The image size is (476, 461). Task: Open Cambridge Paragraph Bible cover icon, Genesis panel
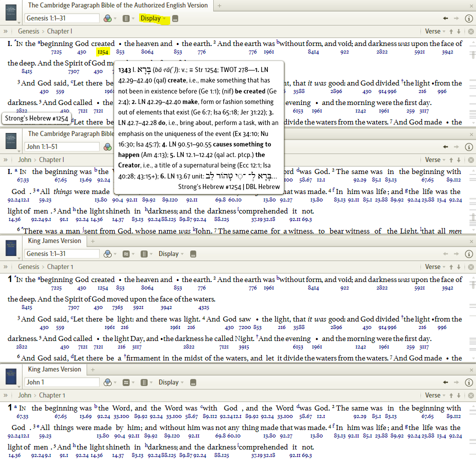coord(11,12)
